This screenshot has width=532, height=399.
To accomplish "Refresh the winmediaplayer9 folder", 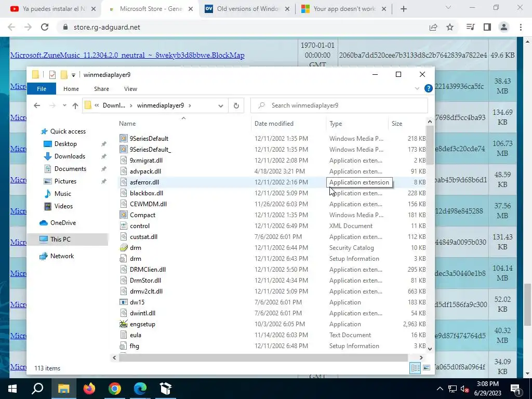I will [236, 105].
